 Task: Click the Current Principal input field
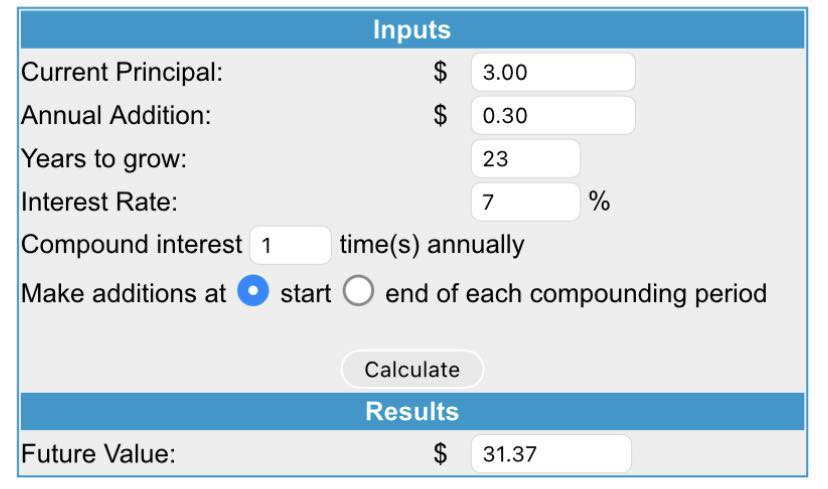pos(552,73)
